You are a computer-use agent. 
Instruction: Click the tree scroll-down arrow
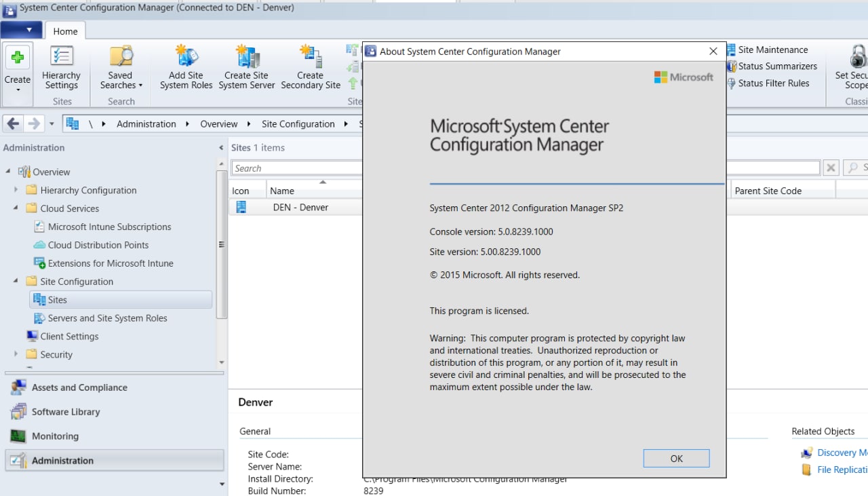221,363
